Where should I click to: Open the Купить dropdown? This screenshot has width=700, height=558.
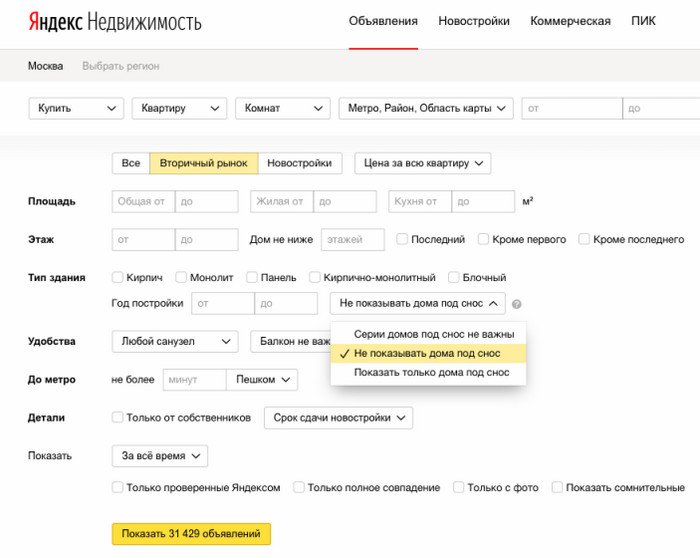[x=76, y=108]
